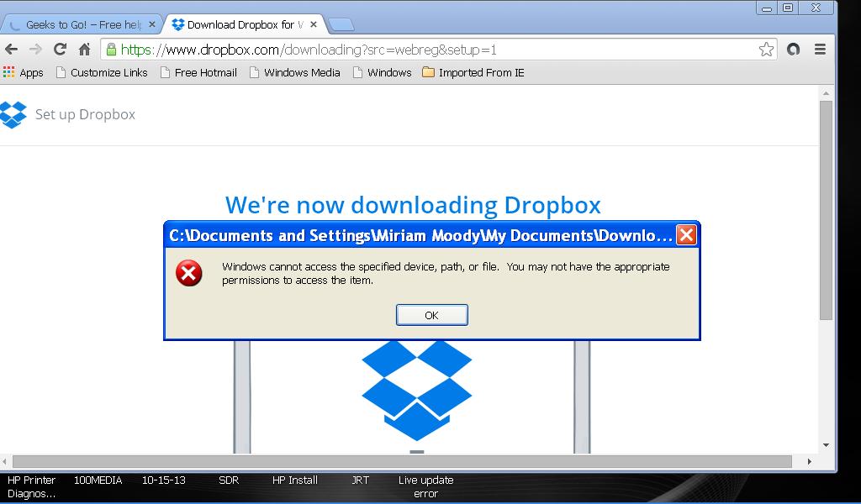Screen dimensions: 861x504
Task: Open the browser home page
Action: 84,50
